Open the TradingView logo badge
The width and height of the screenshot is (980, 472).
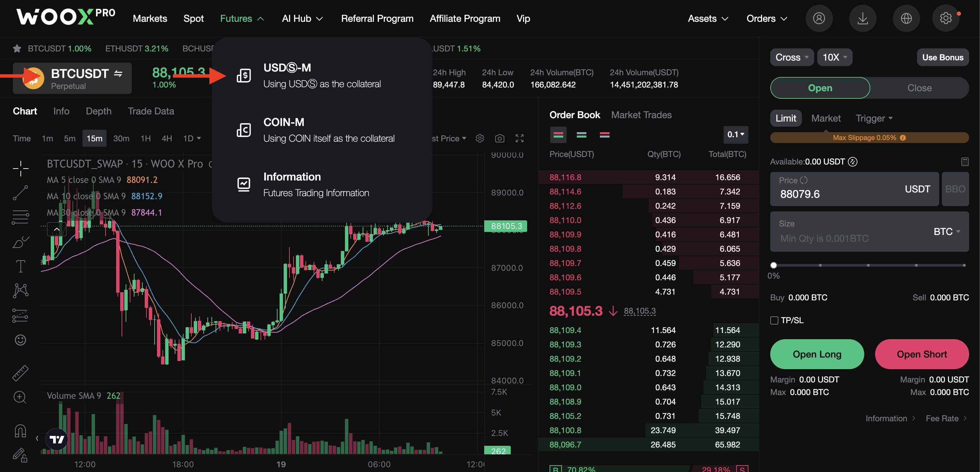[57, 439]
